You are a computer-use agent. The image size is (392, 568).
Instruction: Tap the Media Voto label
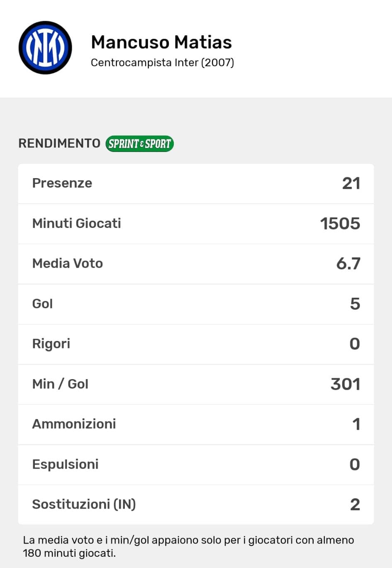point(68,264)
